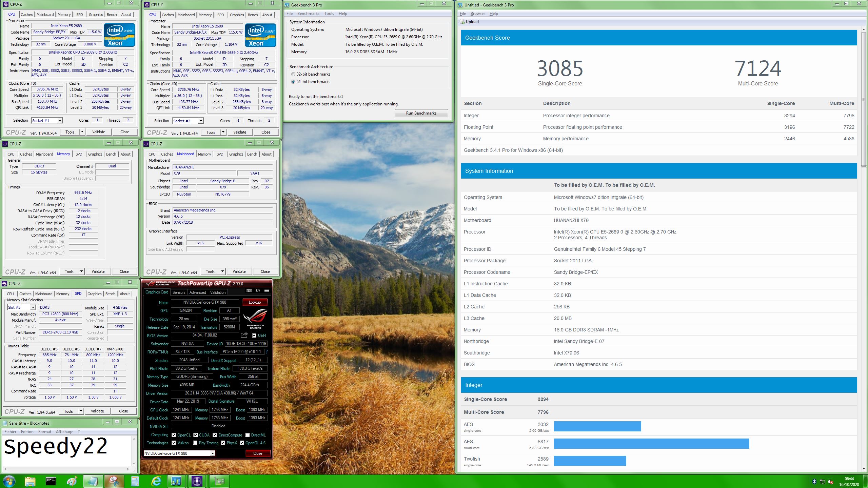Click the BIOS export share icon in GPU-Z
This screenshot has height=488, width=868.
244,335
